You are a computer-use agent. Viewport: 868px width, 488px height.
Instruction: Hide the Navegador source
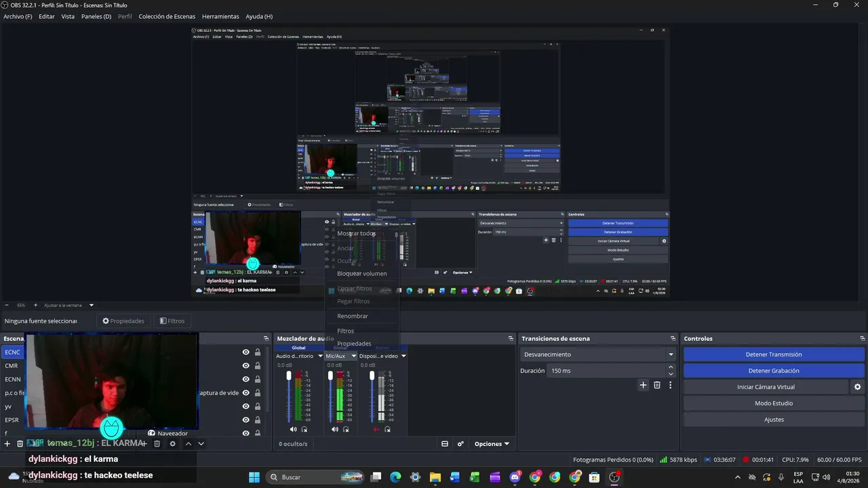coord(246,433)
